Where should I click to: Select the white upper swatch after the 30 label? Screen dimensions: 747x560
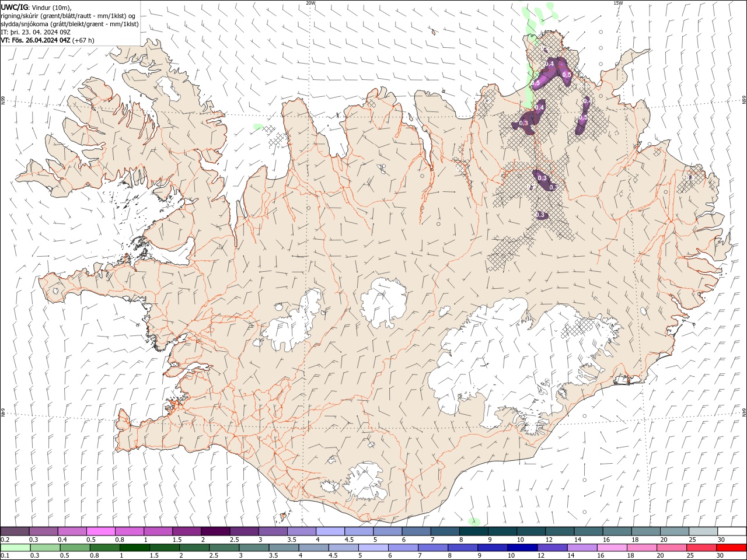(x=732, y=531)
